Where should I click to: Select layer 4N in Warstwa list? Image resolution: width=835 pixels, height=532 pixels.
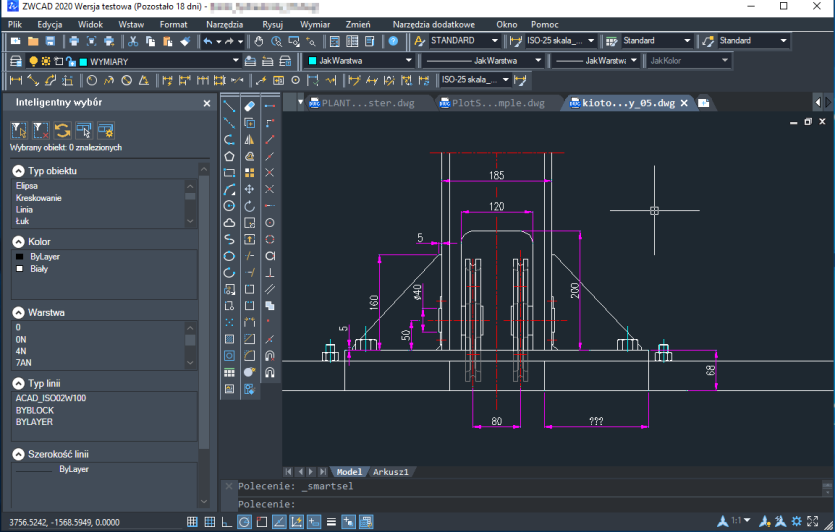pyautogui.click(x=21, y=351)
